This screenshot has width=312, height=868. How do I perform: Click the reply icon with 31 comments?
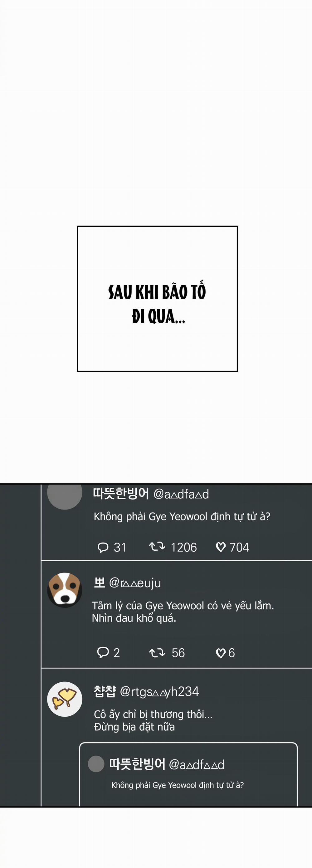click(x=103, y=547)
